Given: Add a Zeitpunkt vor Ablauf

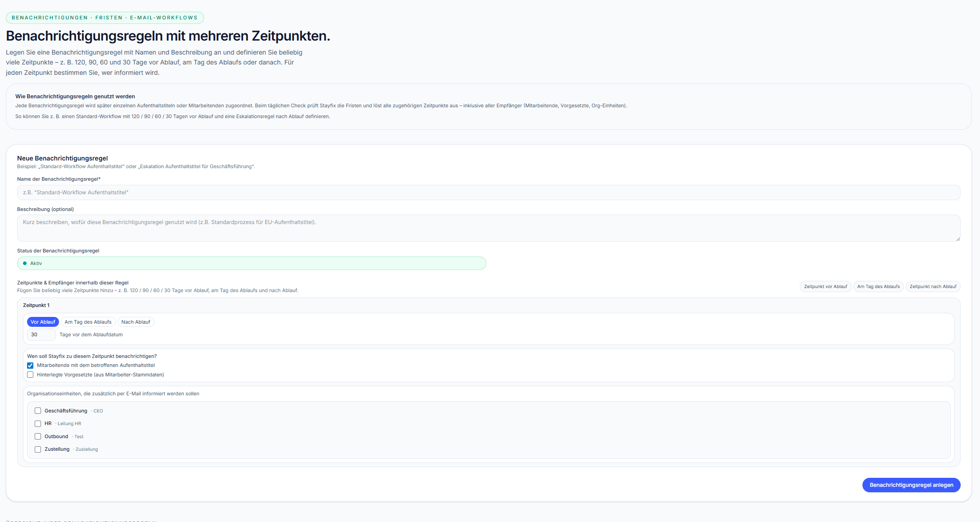Looking at the screenshot, I should click(x=825, y=287).
